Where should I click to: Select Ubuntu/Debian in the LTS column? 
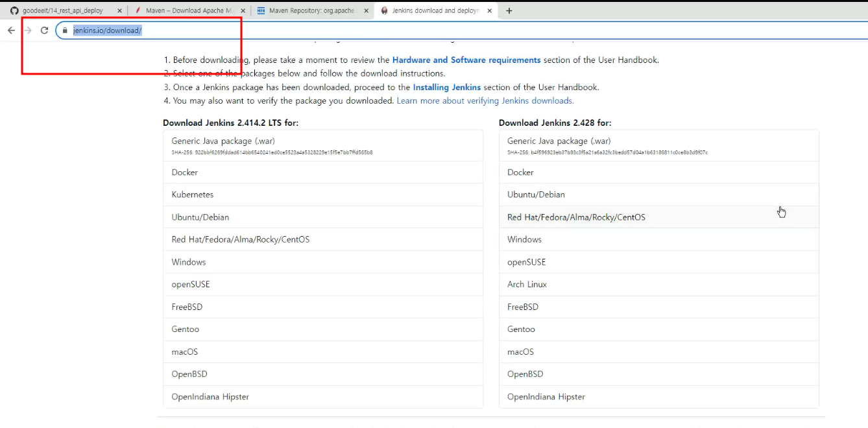(x=323, y=217)
